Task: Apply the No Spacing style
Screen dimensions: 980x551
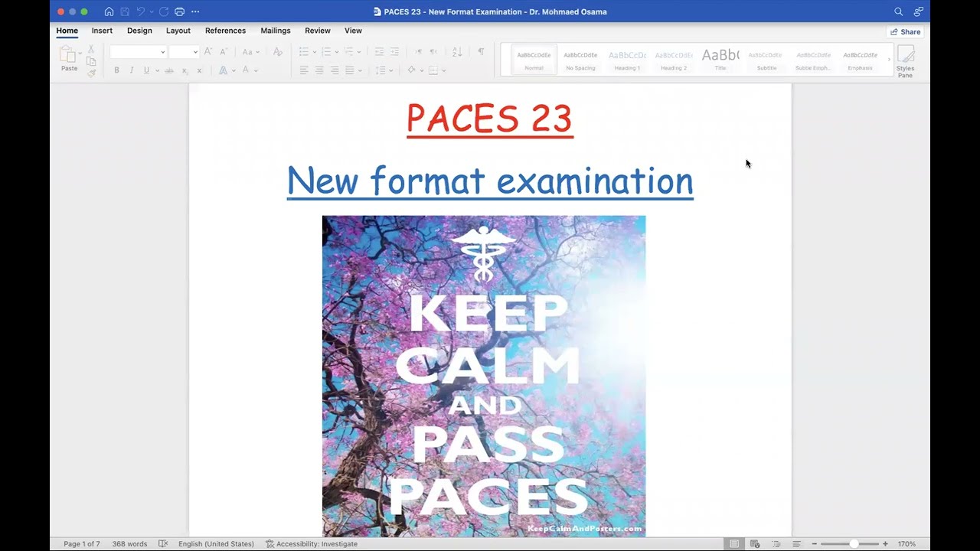Action: [580, 60]
